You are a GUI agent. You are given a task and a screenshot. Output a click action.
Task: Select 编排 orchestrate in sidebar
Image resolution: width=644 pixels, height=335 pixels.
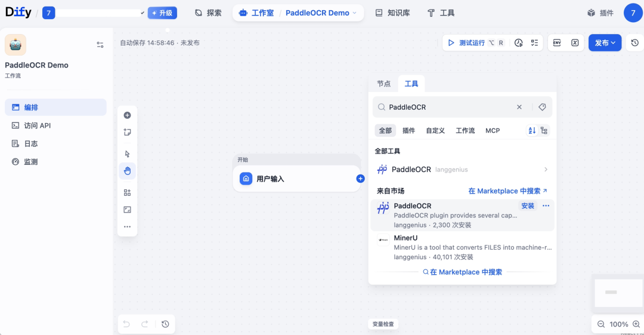[55, 107]
